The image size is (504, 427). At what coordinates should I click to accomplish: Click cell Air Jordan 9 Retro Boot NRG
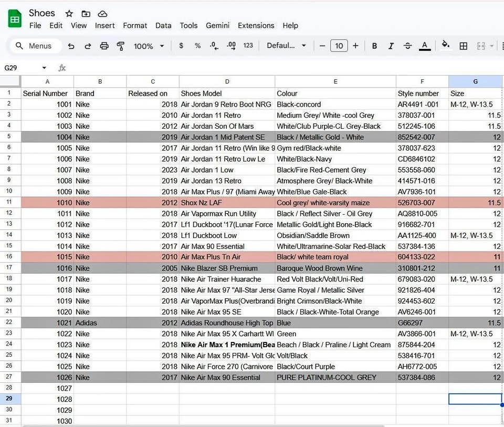pyautogui.click(x=227, y=104)
